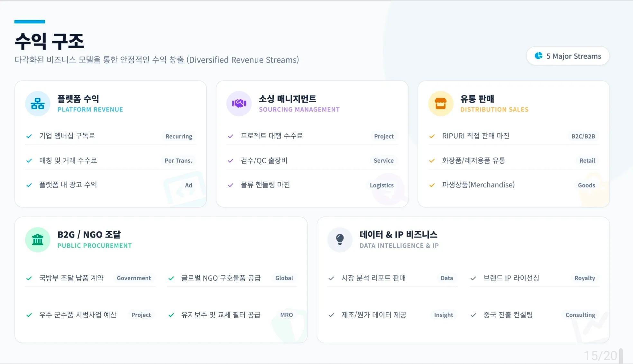The height and width of the screenshot is (364, 633).
Task: Click the checkmark next to 기업 멤버십 구독료
Action: [x=29, y=136]
